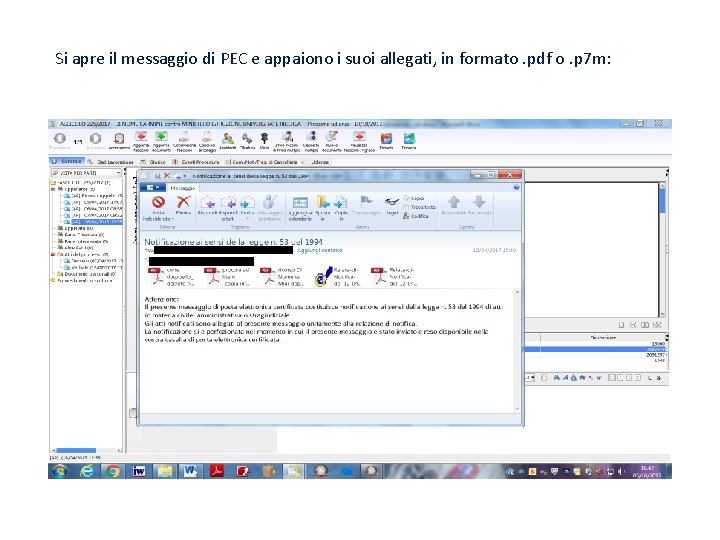
Task: Click the Sposta in folder icon
Action: pyautogui.click(x=323, y=202)
